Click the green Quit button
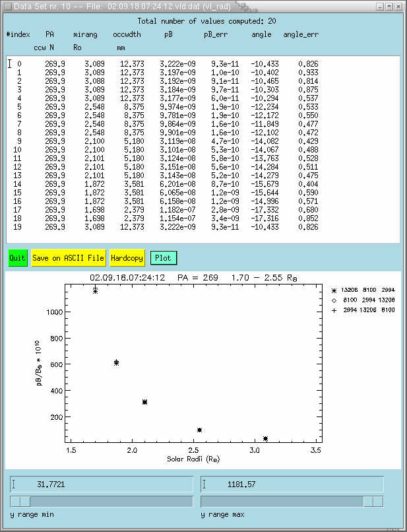The height and width of the screenshot is (532, 407). click(18, 258)
